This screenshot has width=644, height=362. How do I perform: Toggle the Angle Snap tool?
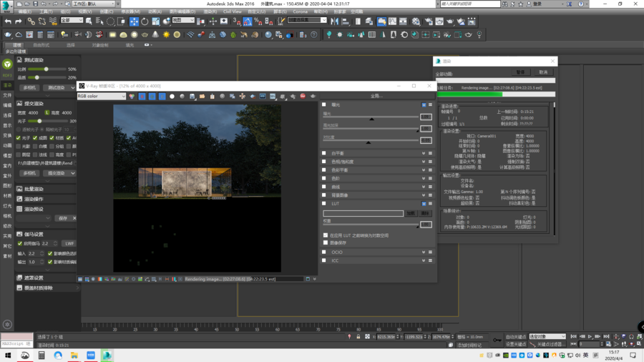(248, 21)
